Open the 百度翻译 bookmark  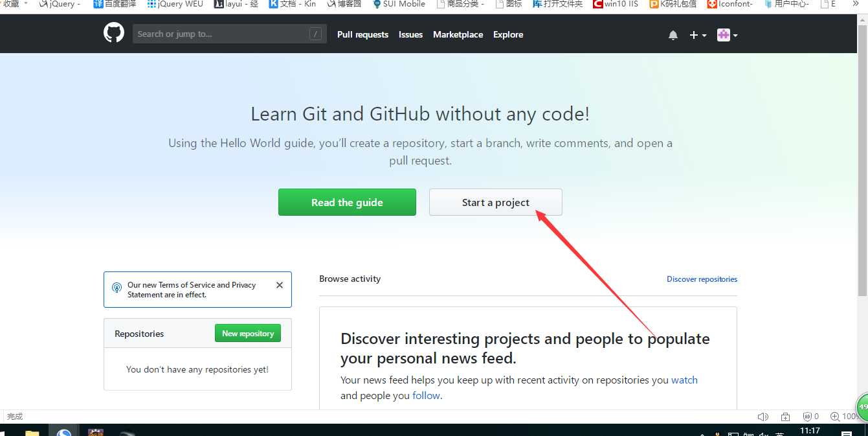pyautogui.click(x=115, y=4)
